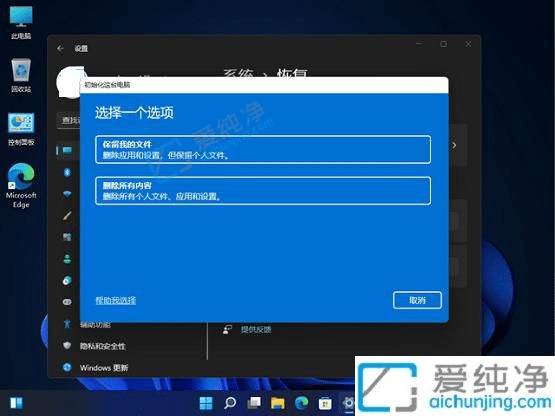The width and height of the screenshot is (555, 416).
Task: Open Settings gear on taskbar
Action: coord(348,403)
